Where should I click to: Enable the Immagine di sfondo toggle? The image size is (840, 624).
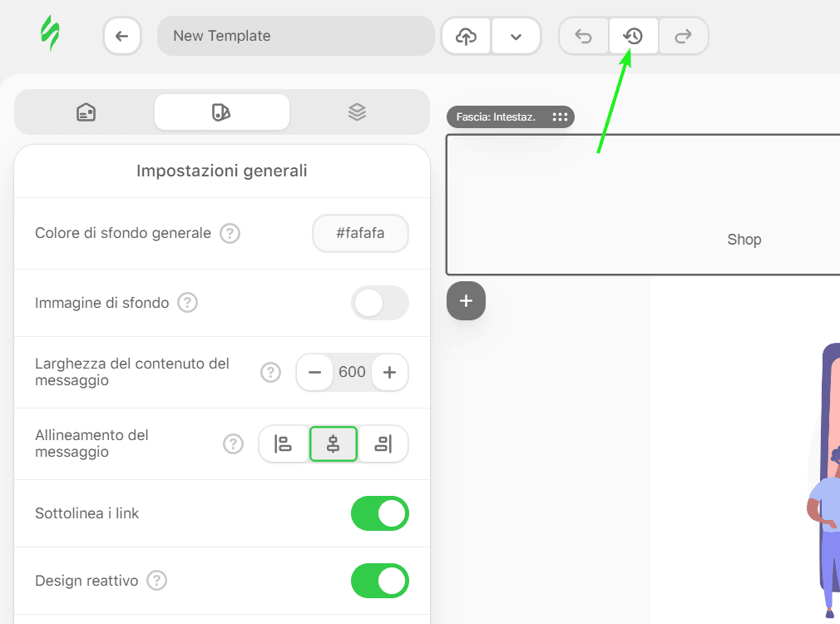point(380,303)
